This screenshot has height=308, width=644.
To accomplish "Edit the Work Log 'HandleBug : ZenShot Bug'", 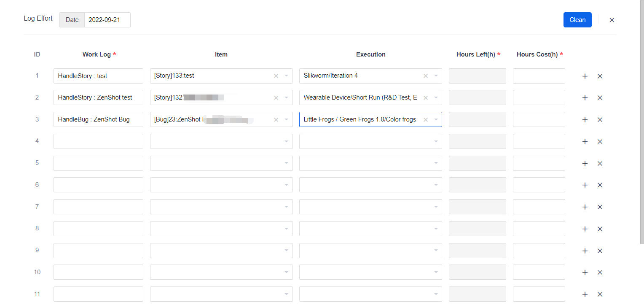I will 98,119.
